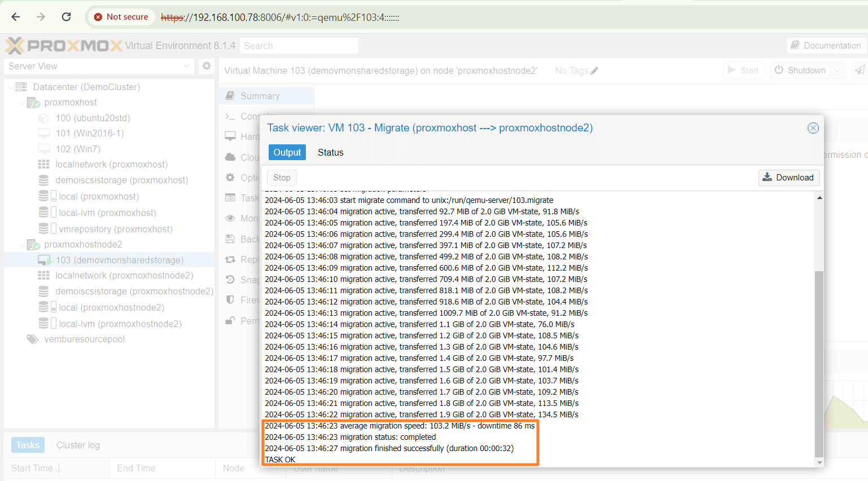Download the task log
This screenshot has width=868, height=481.
pyautogui.click(x=789, y=178)
